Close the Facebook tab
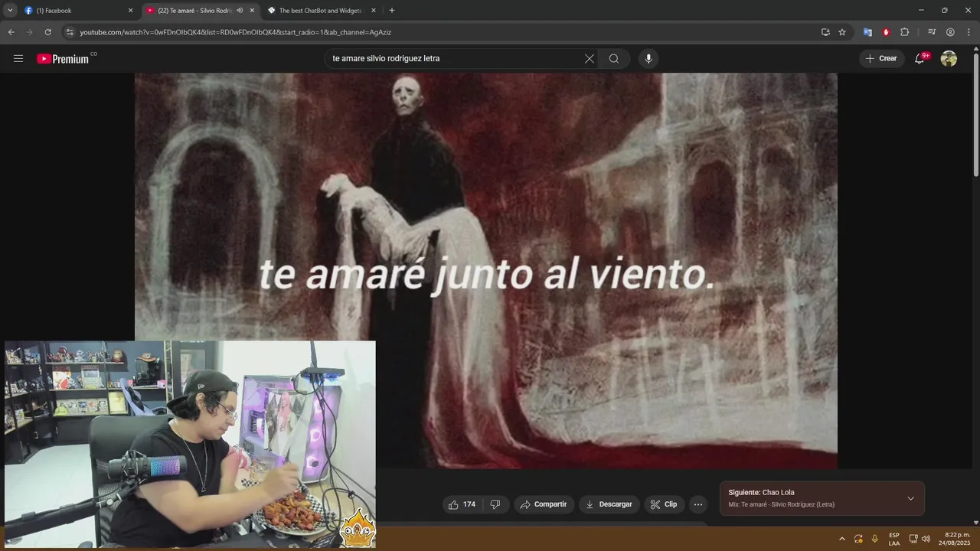This screenshot has height=551, width=980. point(130,11)
